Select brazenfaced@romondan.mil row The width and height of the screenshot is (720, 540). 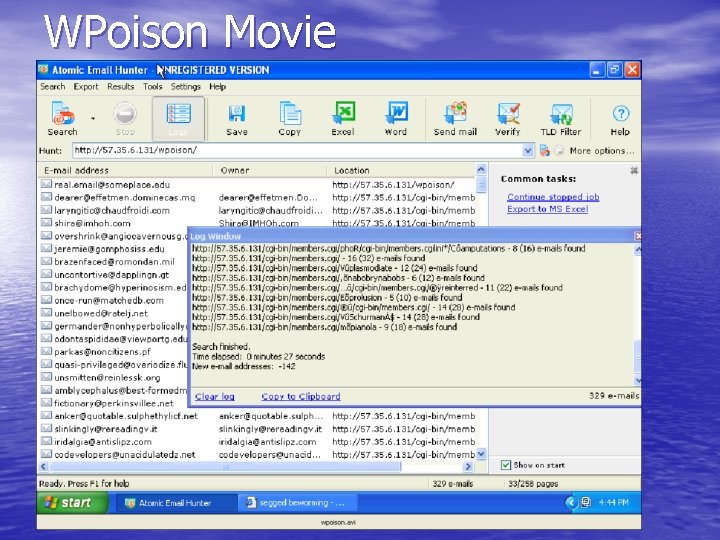pyautogui.click(x=114, y=262)
